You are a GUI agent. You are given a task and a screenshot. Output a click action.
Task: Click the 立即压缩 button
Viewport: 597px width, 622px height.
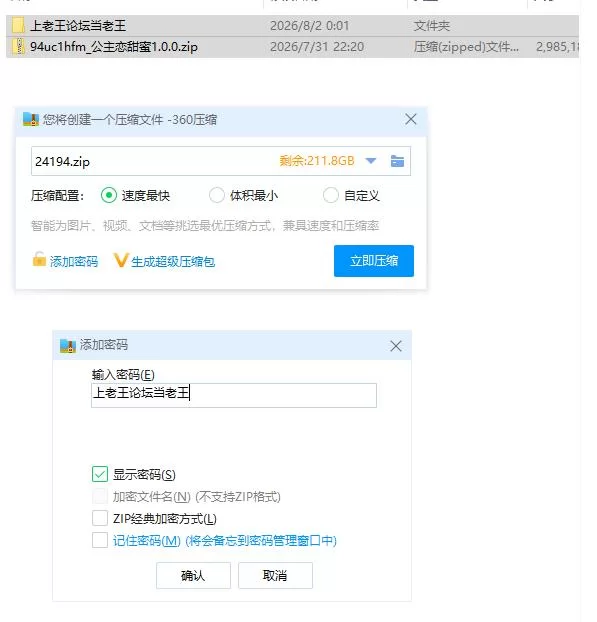click(x=374, y=261)
